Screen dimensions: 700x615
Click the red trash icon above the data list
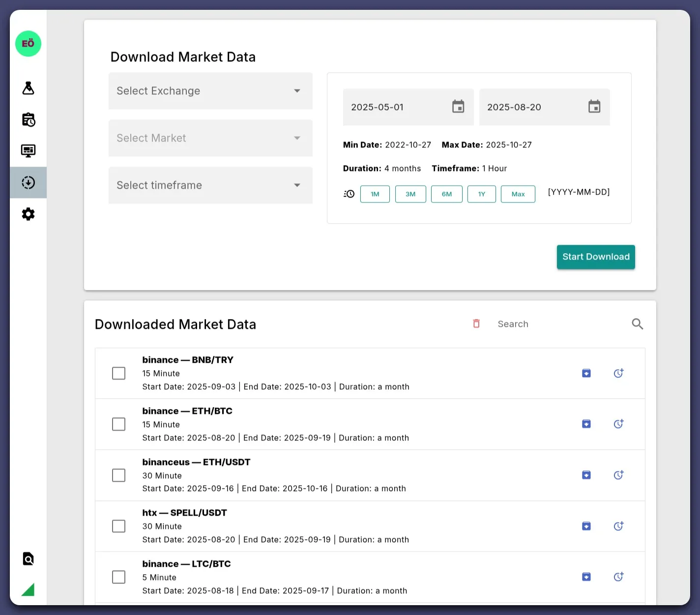[x=476, y=323]
